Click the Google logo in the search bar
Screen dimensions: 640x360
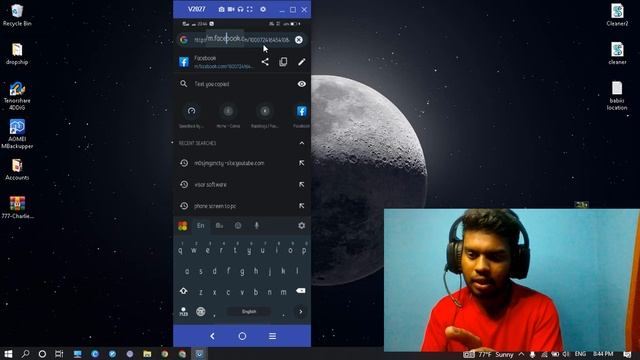coord(184,40)
